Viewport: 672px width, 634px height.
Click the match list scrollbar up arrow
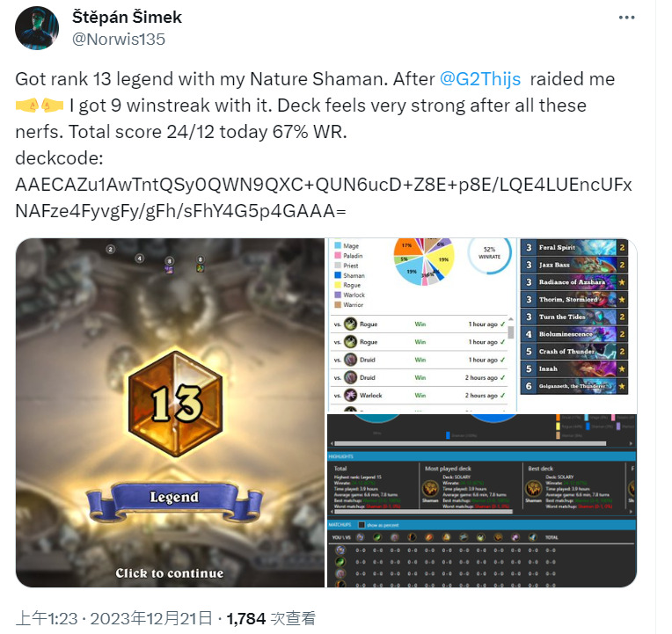[511, 319]
